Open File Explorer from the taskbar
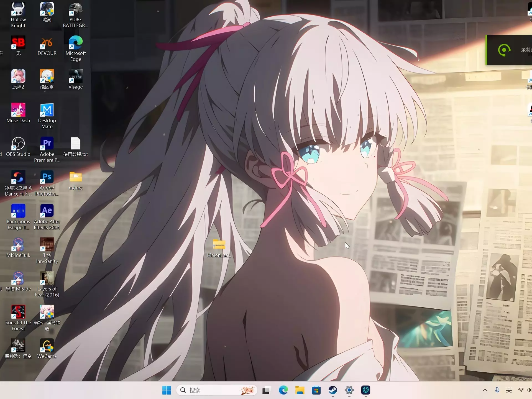532x399 pixels. point(300,390)
